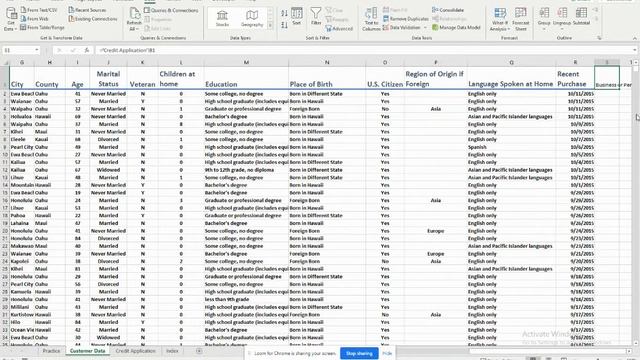Create a Forecast Sheet

pyautogui.click(x=520, y=19)
